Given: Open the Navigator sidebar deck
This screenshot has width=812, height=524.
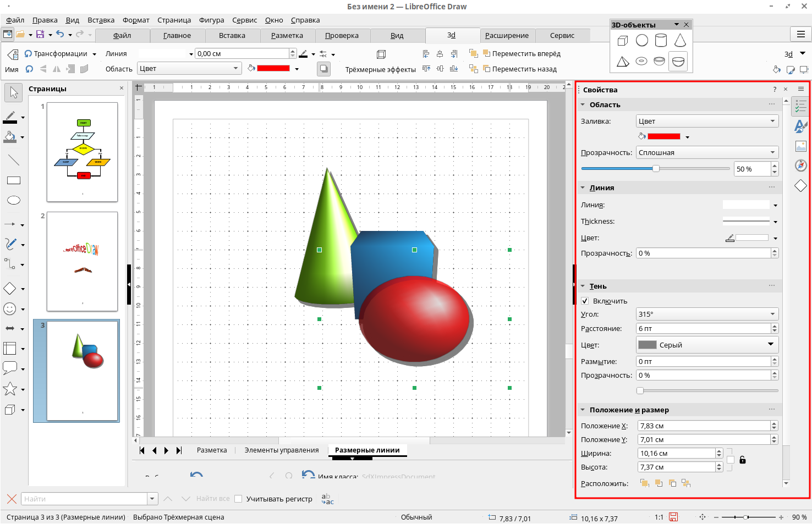Looking at the screenshot, I should [x=800, y=166].
